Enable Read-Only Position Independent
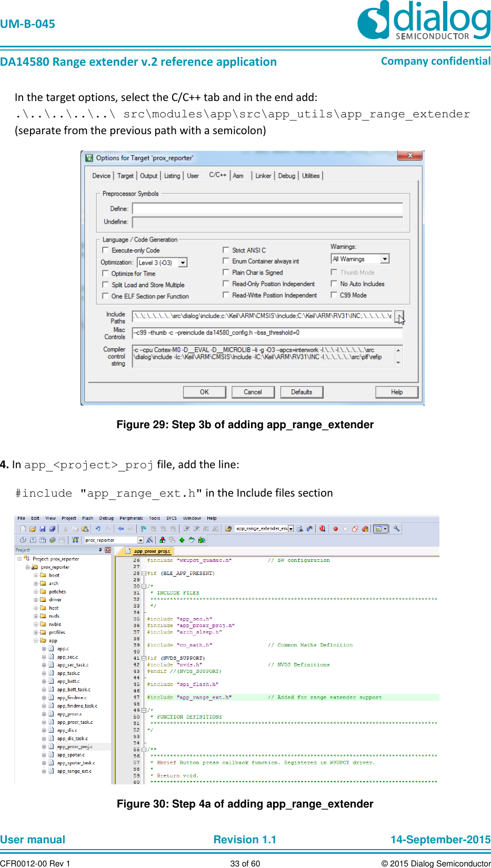 (x=226, y=284)
